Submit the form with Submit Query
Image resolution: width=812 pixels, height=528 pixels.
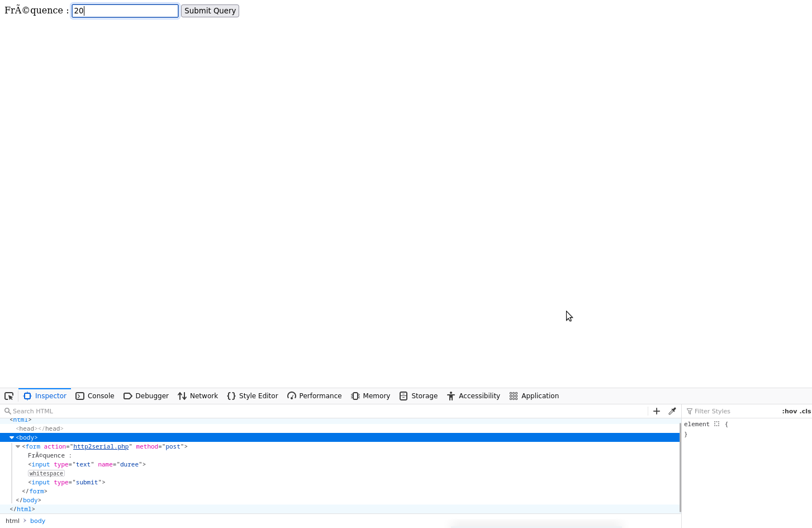pos(210,11)
